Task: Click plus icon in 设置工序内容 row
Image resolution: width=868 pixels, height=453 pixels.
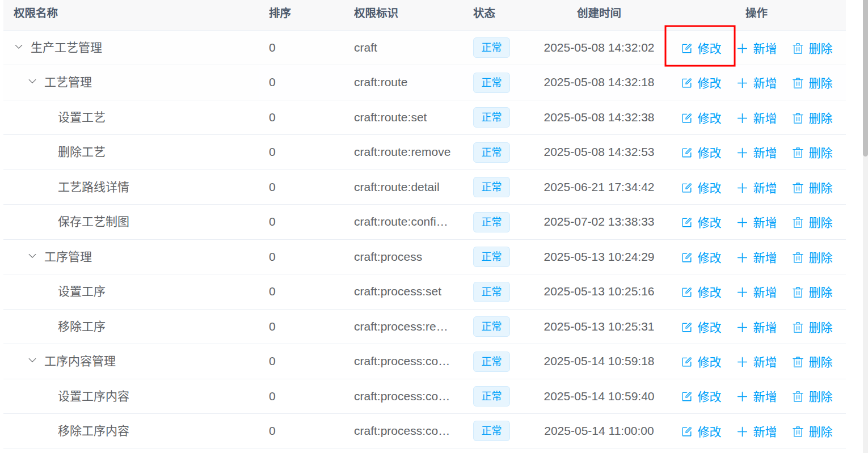Action: click(742, 397)
